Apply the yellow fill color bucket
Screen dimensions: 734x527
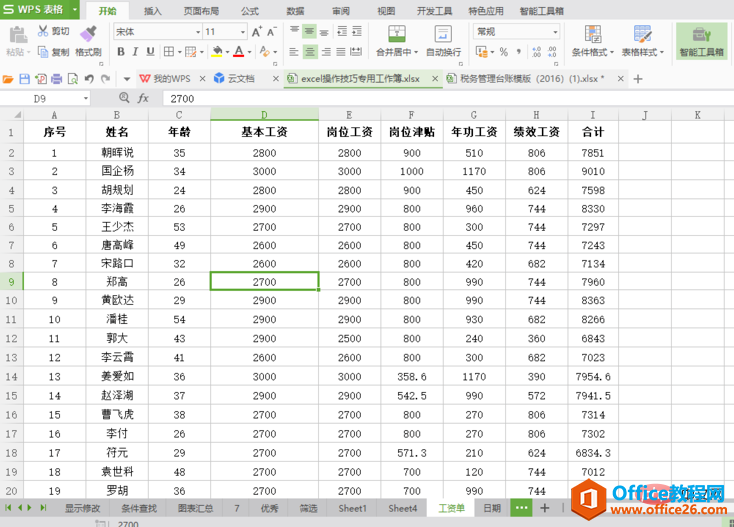[x=217, y=51]
